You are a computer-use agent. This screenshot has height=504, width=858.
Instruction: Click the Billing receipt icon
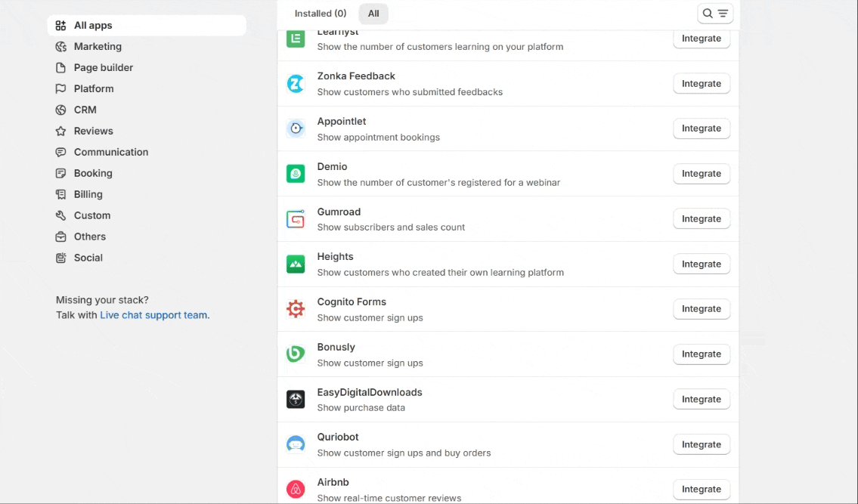click(60, 194)
